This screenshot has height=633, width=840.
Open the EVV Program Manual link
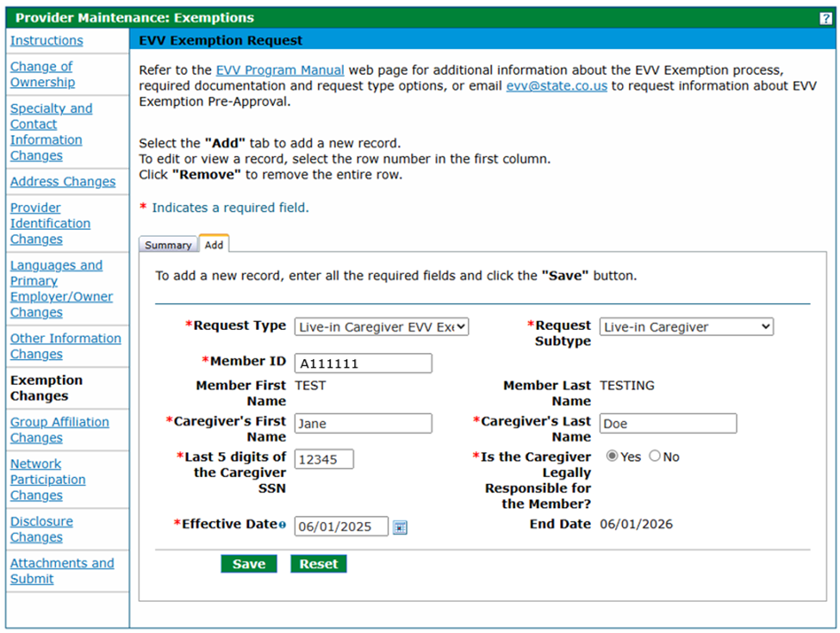[280, 70]
